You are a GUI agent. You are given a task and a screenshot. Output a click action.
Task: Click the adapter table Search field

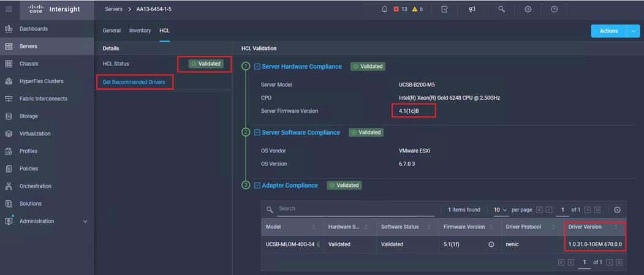(x=355, y=209)
